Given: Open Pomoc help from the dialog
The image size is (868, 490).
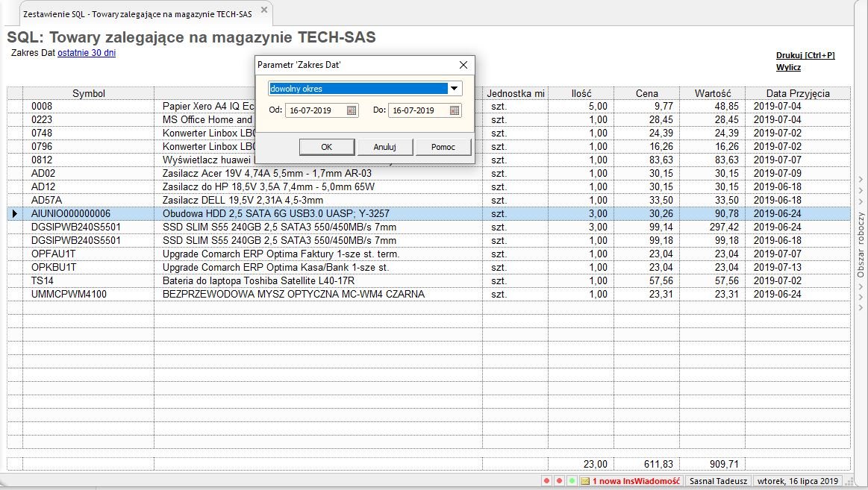Looking at the screenshot, I should [x=443, y=147].
